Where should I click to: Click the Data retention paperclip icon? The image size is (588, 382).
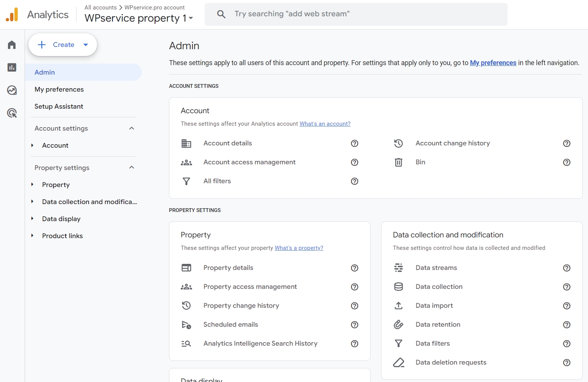tap(399, 325)
